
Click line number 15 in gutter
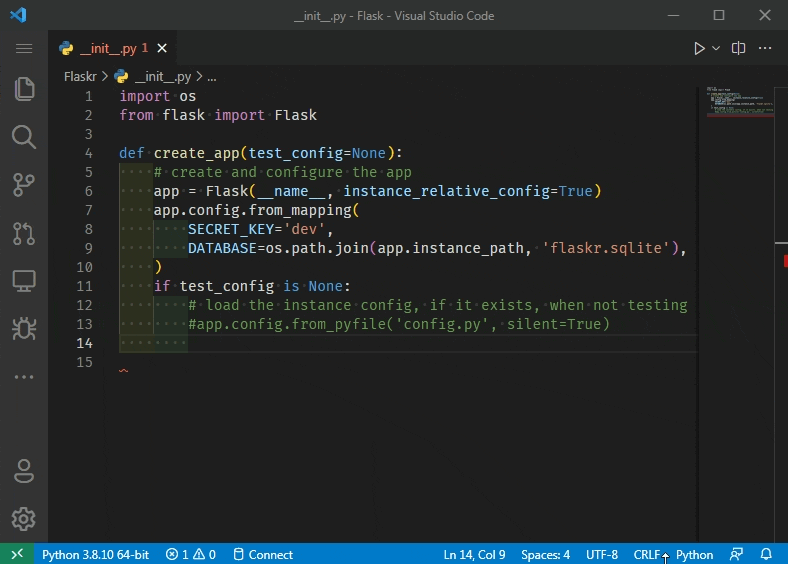(x=84, y=362)
